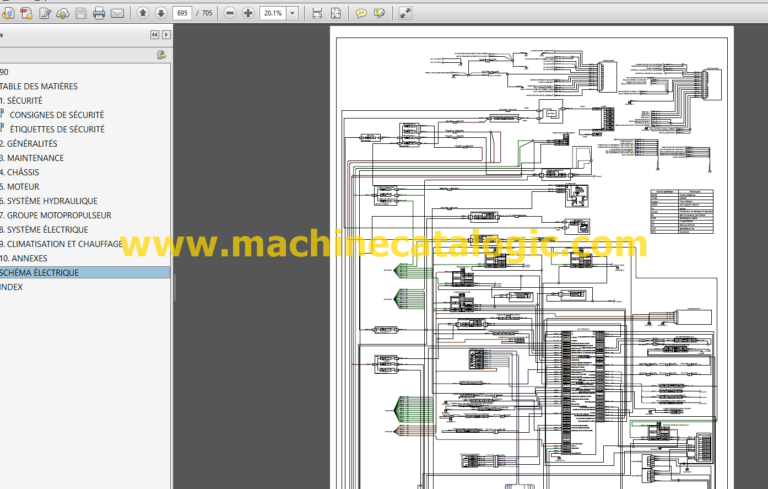This screenshot has height=489, width=768.
Task: Click the Print icon
Action: click(99, 13)
